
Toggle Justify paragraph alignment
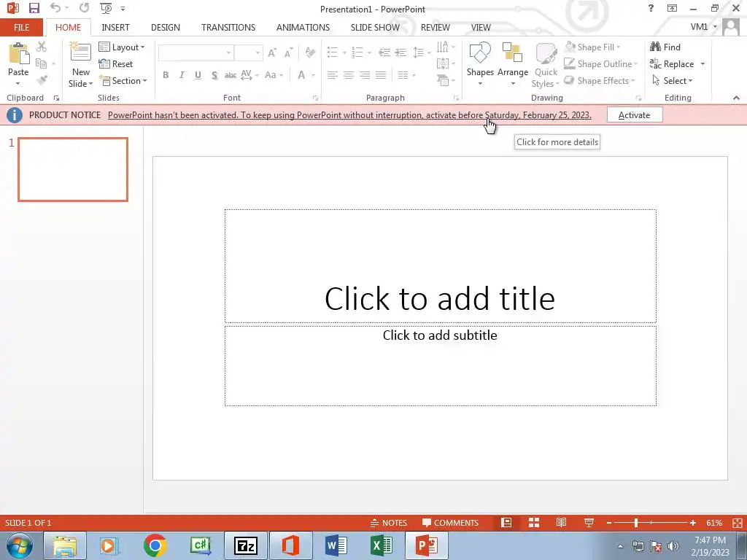pyautogui.click(x=381, y=75)
